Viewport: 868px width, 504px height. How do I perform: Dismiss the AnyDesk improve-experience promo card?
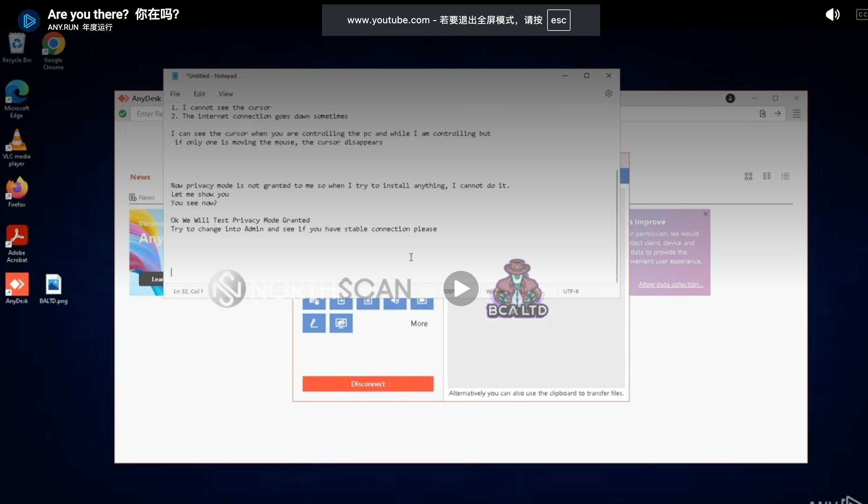click(x=705, y=214)
